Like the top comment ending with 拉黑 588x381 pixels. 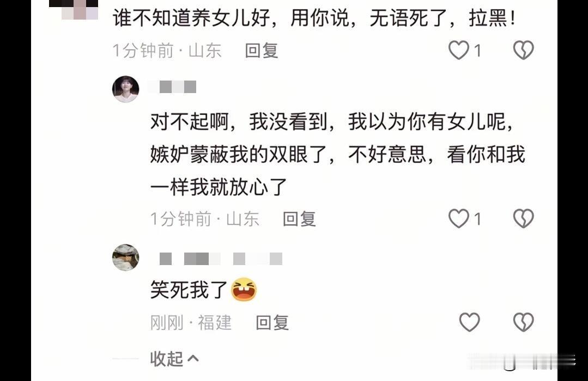pos(459,50)
